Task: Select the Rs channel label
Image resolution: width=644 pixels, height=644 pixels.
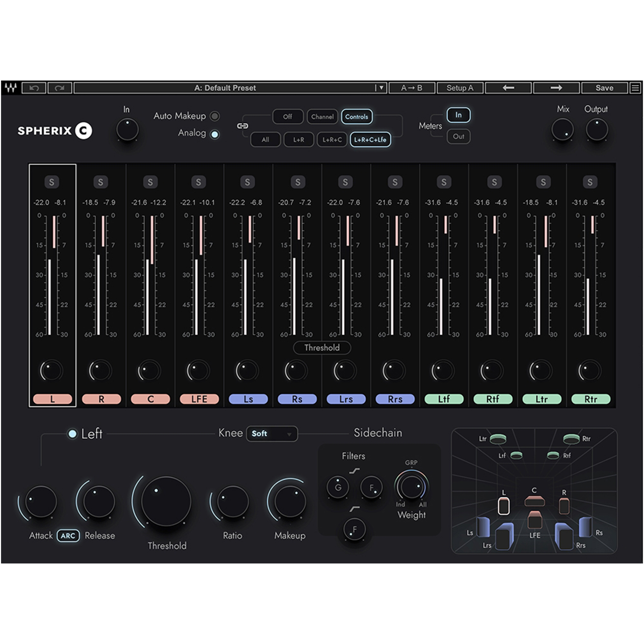Action: tap(297, 399)
